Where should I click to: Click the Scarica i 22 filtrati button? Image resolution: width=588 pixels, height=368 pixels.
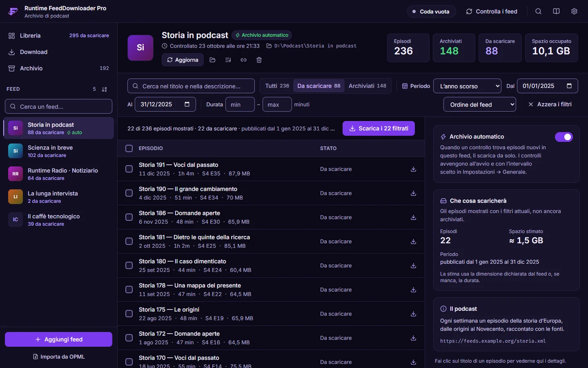(379, 128)
